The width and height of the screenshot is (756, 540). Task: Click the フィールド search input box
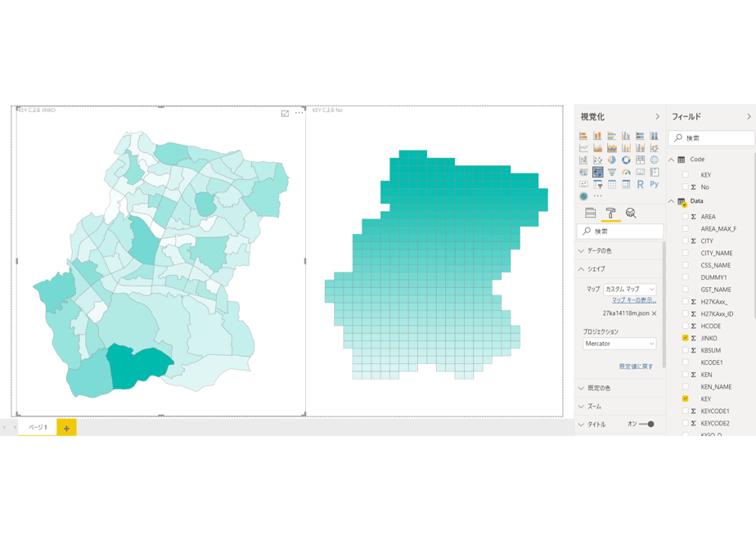(711, 138)
